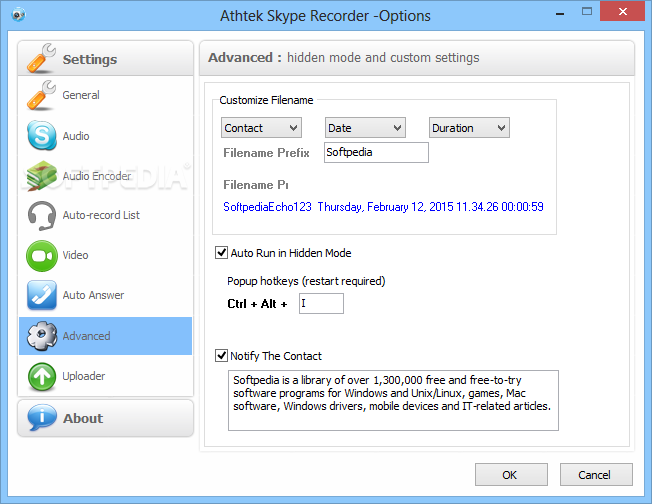Discard changes with Cancel button

pos(596,474)
